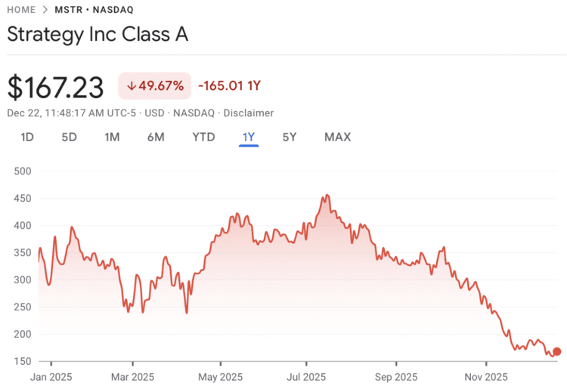Click the $167.23 stock price
Image resolution: width=567 pixels, height=392 pixels.
click(55, 88)
